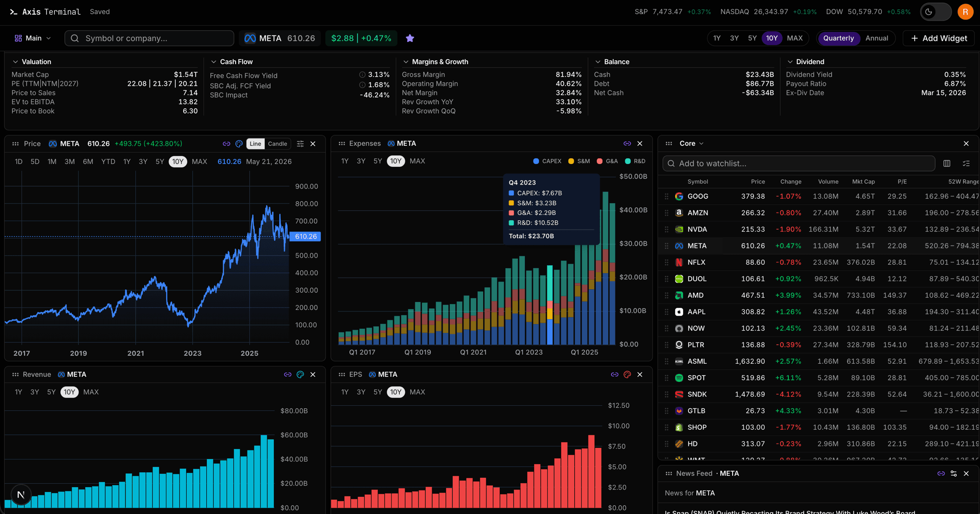Grab the AMZN row drag handle
This screenshot has height=514, width=980.
point(666,213)
